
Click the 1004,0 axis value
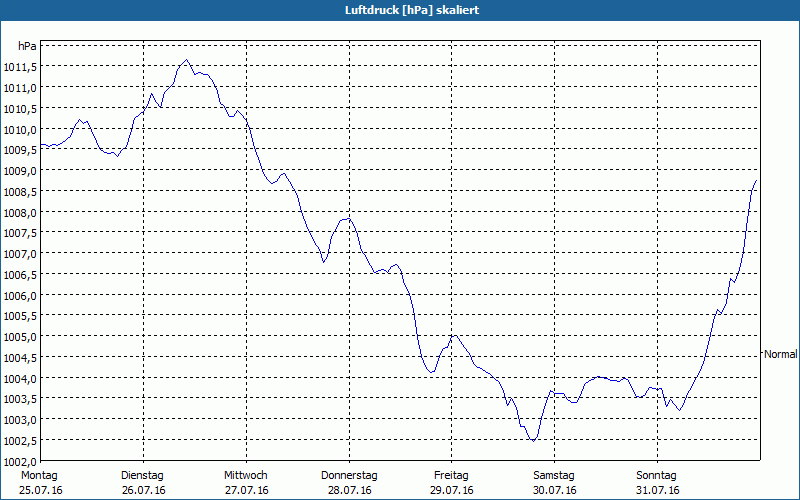click(x=20, y=379)
